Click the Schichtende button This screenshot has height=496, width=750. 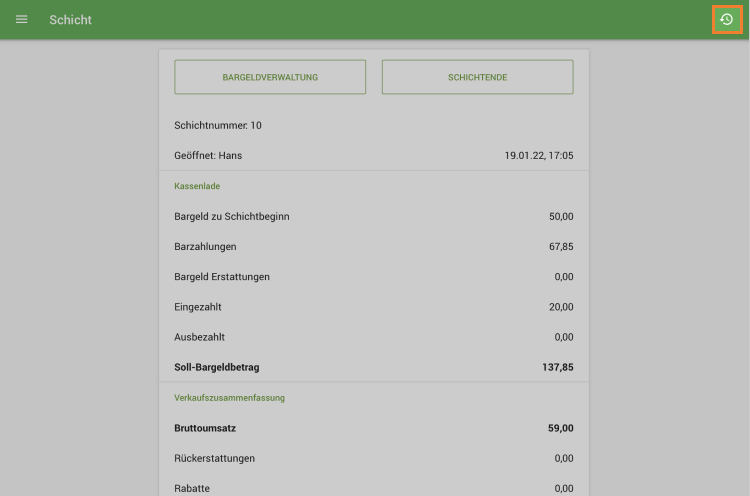pyautogui.click(x=477, y=77)
